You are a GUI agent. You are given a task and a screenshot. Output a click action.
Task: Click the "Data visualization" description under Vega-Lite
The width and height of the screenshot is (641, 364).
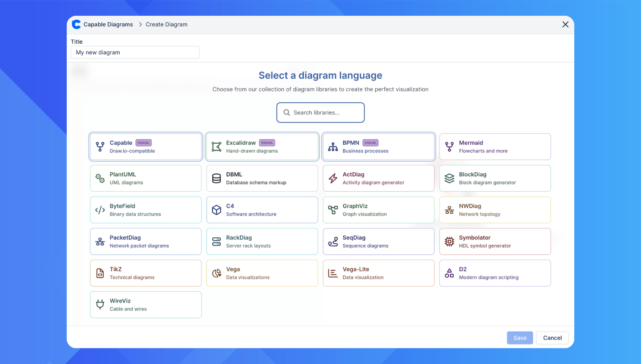(363, 277)
